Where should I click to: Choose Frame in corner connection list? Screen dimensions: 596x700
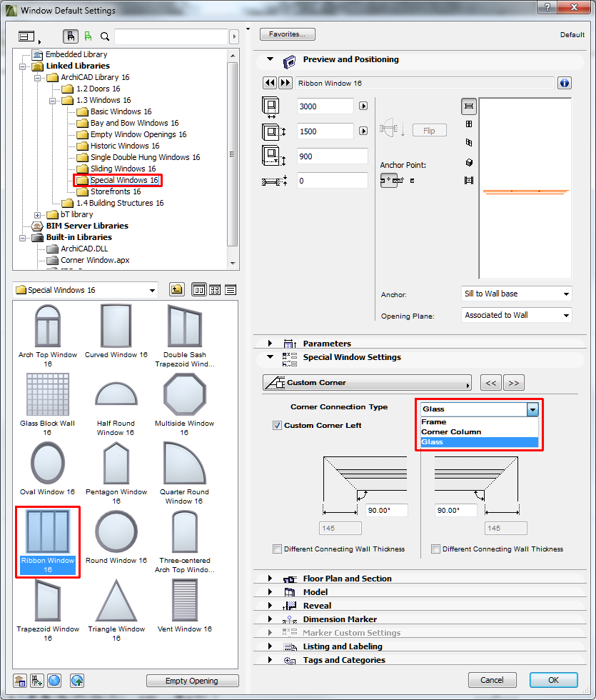pyautogui.click(x=479, y=422)
